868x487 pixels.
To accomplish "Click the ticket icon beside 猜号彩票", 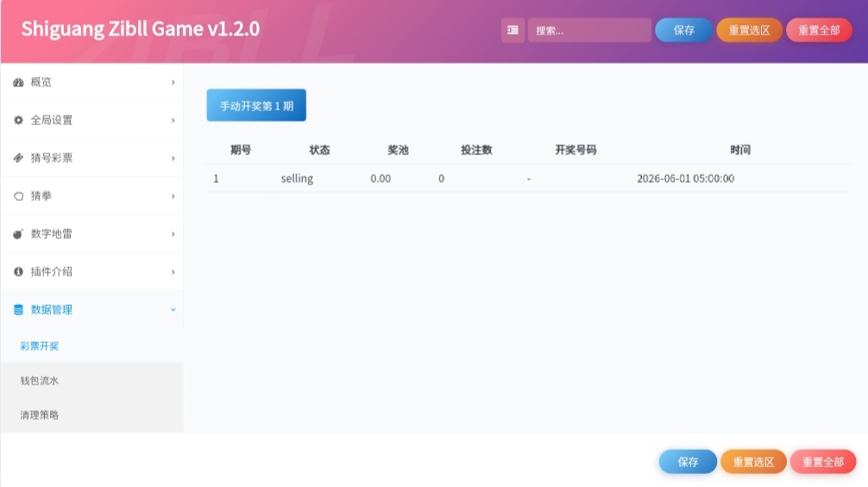I will coord(18,158).
